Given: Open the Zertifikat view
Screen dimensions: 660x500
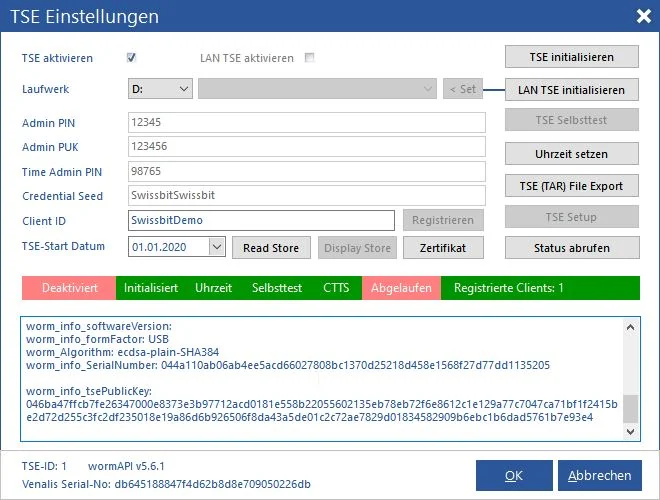Looking at the screenshot, I should click(443, 247).
